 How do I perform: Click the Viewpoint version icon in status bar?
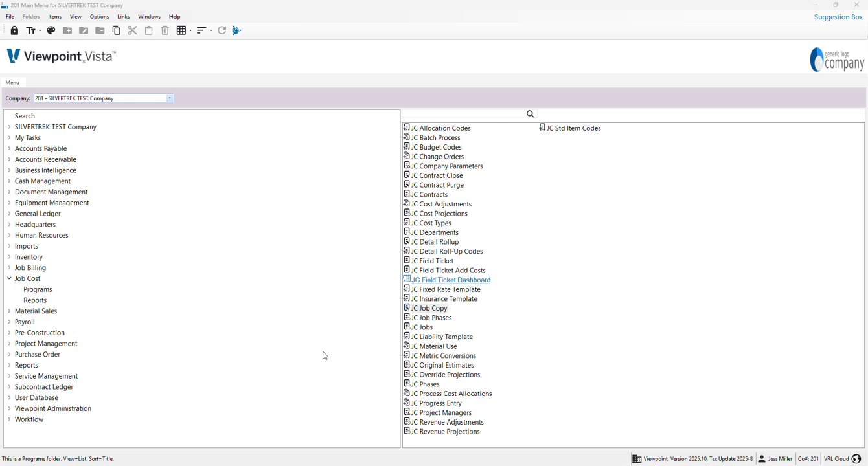tap(637, 459)
